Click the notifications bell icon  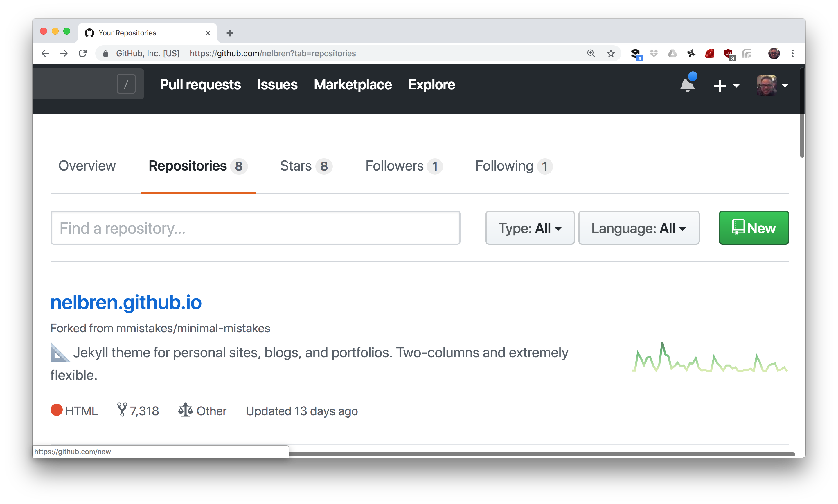click(x=687, y=85)
